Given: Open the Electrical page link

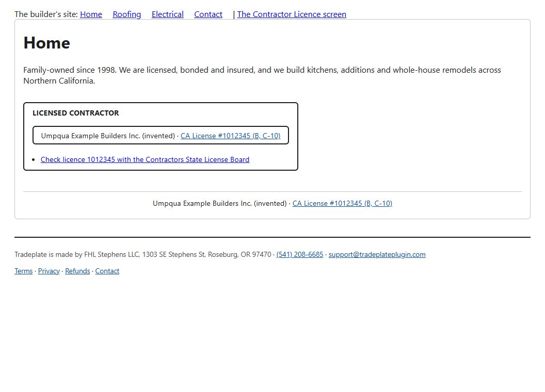Looking at the screenshot, I should 168,14.
